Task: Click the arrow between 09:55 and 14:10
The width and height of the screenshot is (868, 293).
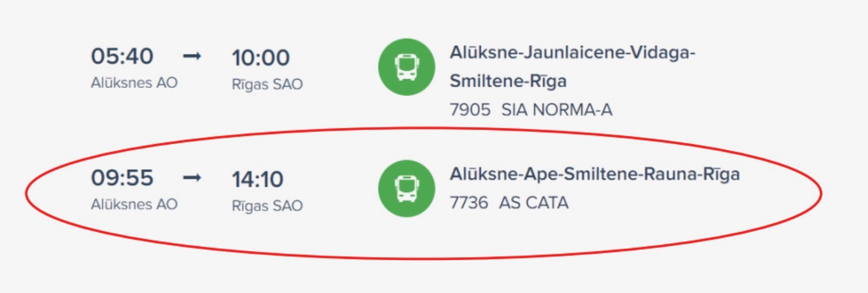Action: click(192, 178)
